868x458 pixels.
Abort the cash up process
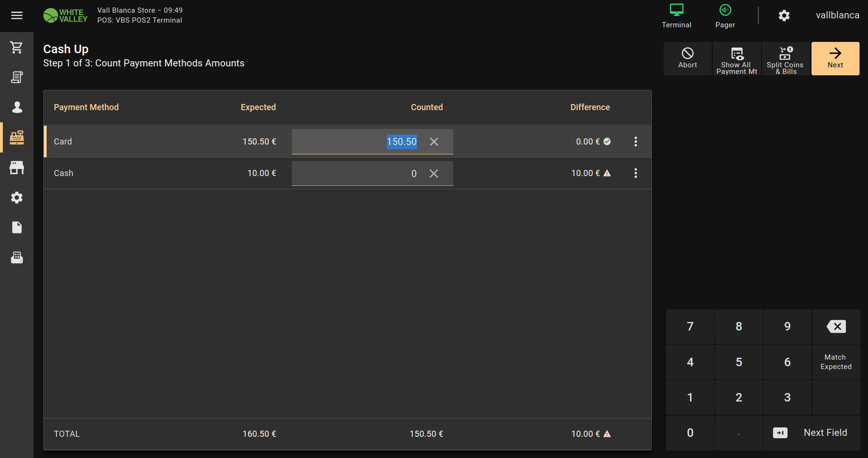(x=687, y=59)
